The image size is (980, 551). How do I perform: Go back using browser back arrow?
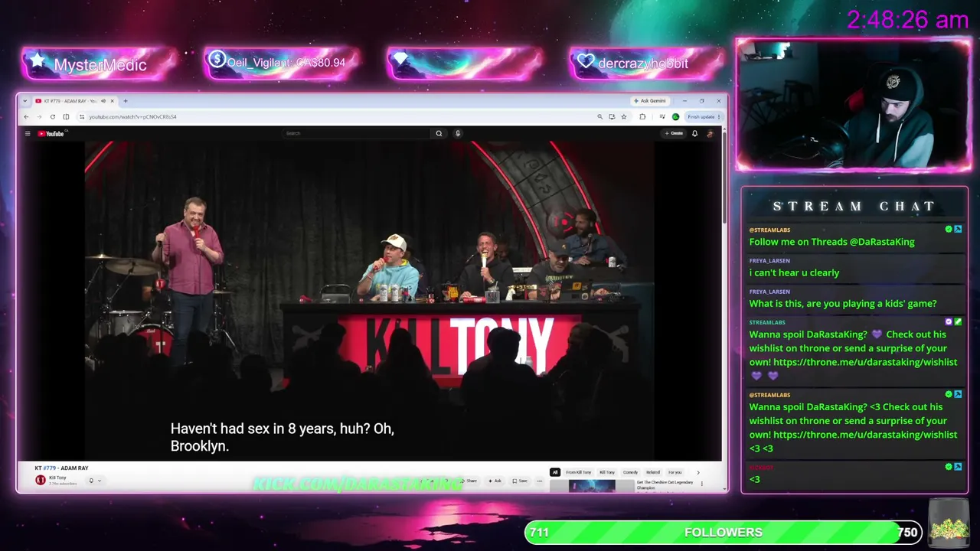(26, 116)
